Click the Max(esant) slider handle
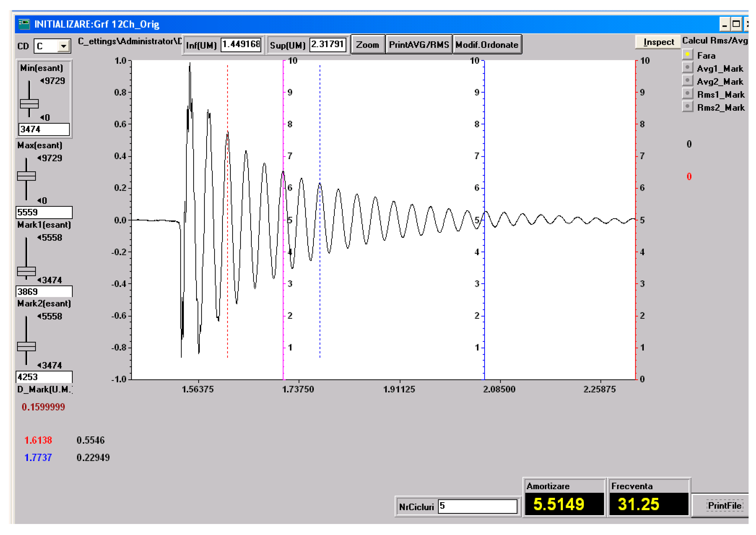The height and width of the screenshot is (535, 756). [26, 176]
